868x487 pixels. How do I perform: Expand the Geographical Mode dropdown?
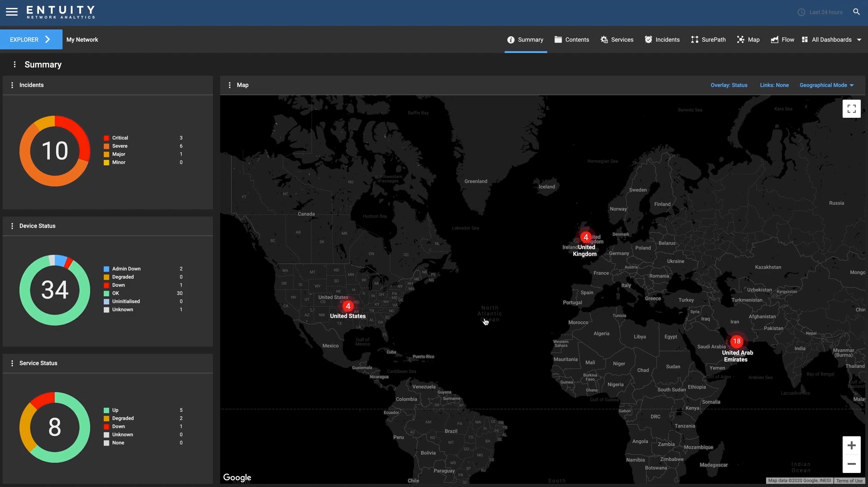coord(826,85)
